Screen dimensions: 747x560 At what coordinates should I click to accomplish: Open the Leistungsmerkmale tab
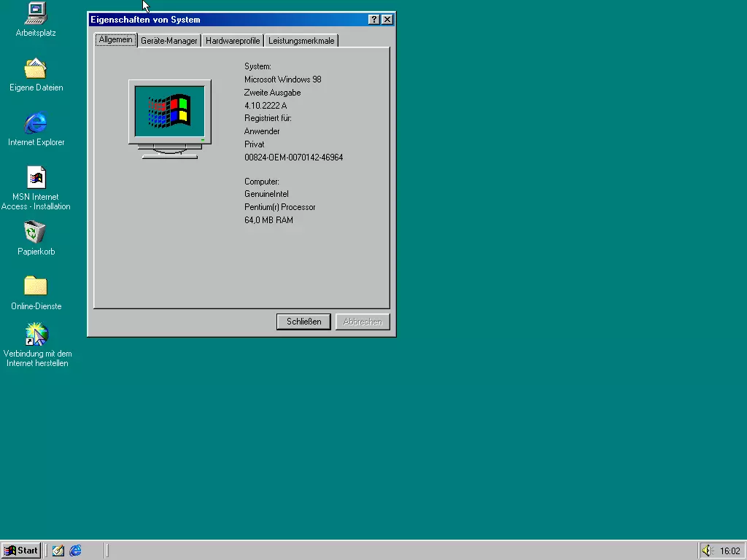(301, 41)
